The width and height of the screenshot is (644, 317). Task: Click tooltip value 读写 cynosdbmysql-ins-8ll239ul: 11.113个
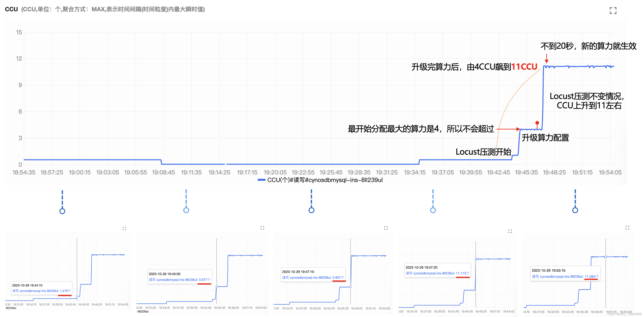(x=438, y=273)
